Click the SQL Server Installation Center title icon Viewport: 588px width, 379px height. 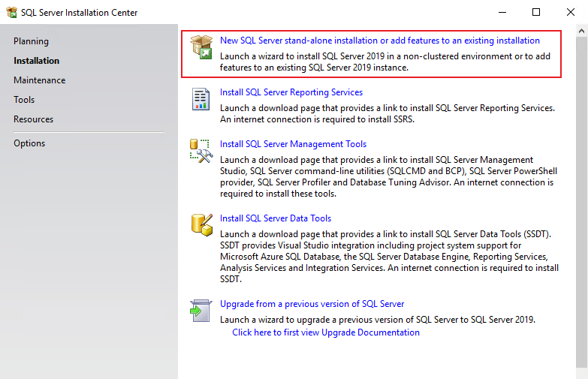[12, 13]
